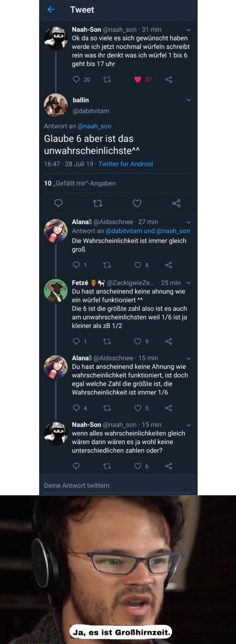Share Naah-Son's original dice tweet
The width and height of the screenshot is (236, 644).
(168, 79)
